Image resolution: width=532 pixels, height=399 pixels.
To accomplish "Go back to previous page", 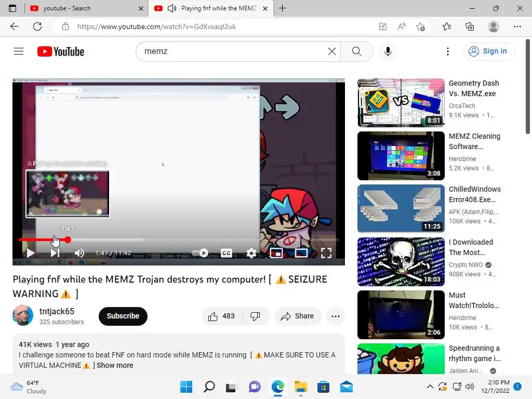I will 14,26.
